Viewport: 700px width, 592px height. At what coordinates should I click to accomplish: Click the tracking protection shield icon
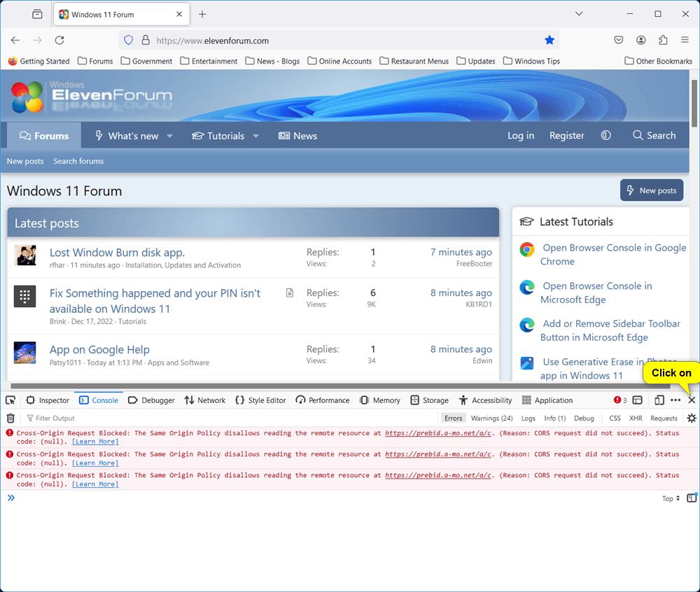click(x=129, y=41)
